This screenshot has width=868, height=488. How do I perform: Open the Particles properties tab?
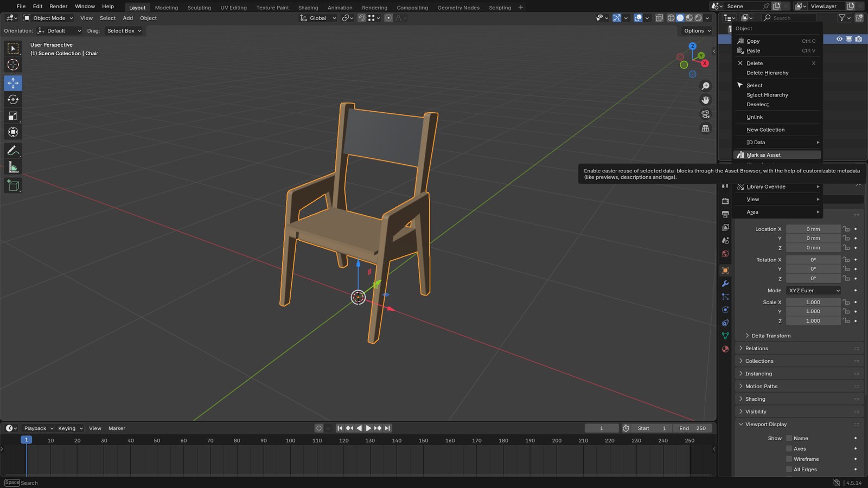(725, 297)
